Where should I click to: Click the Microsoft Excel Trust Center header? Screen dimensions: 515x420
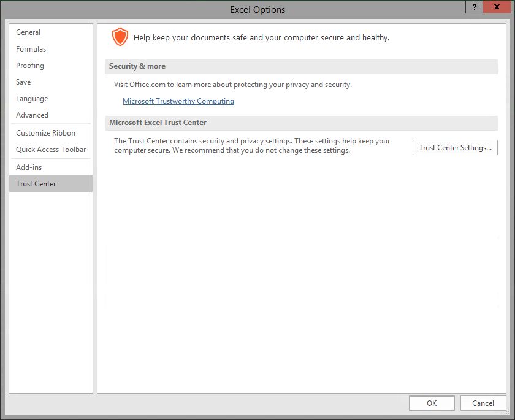tap(302, 123)
